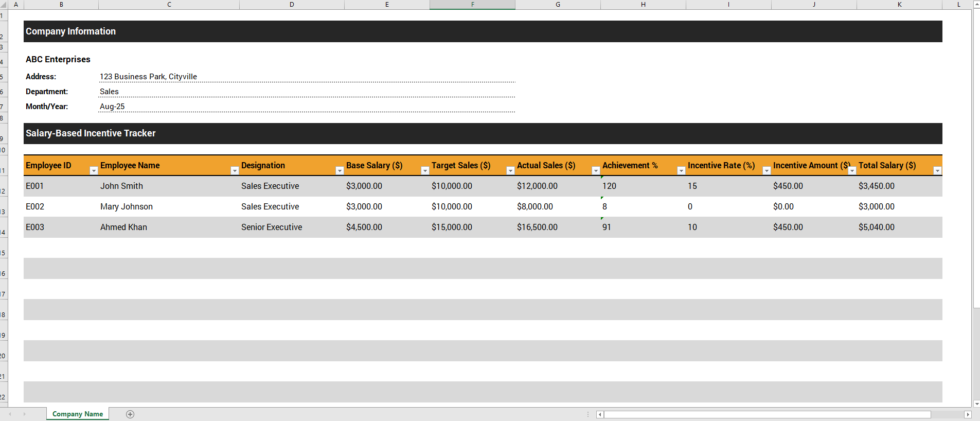980x421 pixels.
Task: Select the 'Ahmed Khan' name cell
Action: point(169,227)
